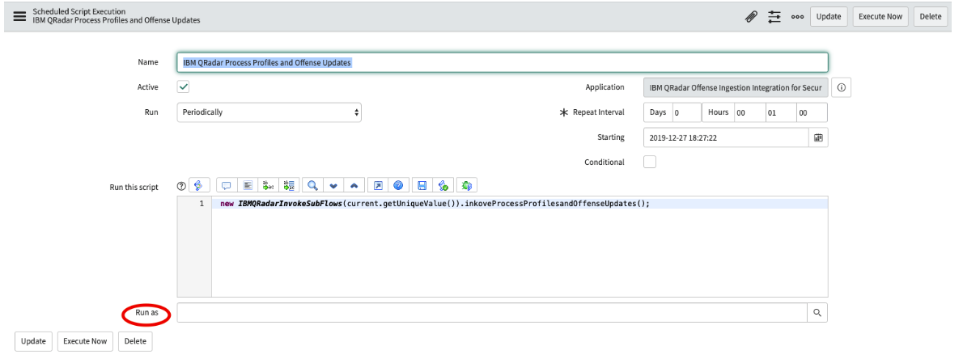This screenshot has width=980, height=359.
Task: Click the top Delete button
Action: (x=930, y=16)
